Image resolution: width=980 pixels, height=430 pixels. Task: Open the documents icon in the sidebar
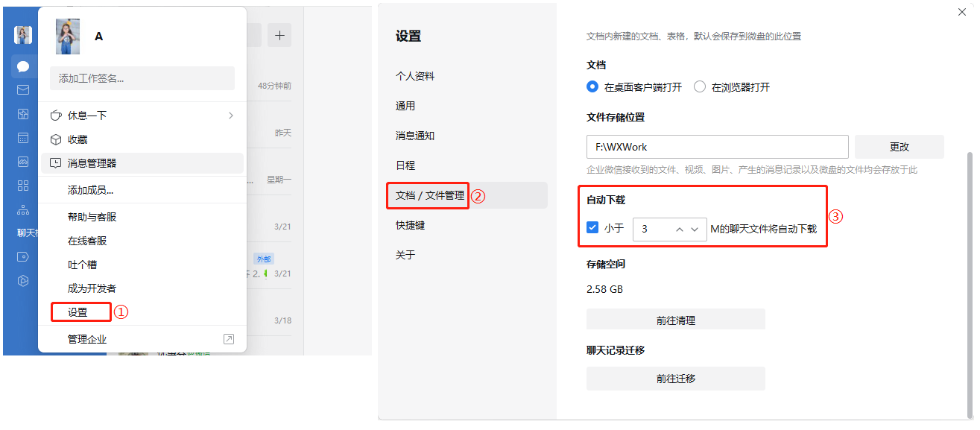(x=23, y=114)
